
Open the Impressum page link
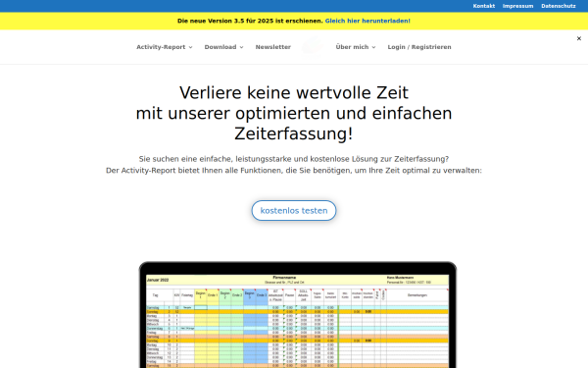click(x=517, y=6)
